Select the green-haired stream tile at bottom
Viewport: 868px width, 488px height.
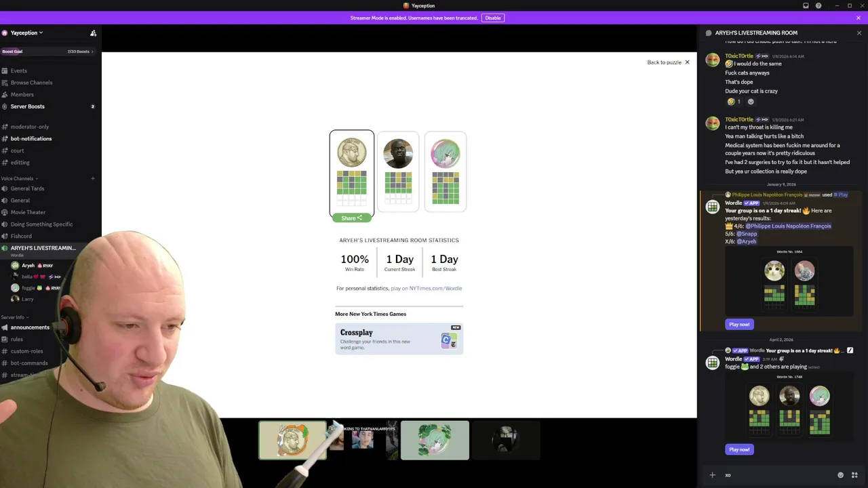click(435, 441)
